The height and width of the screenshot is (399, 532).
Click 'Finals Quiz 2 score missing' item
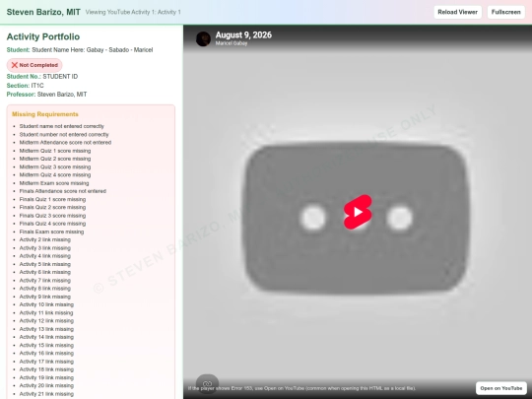pyautogui.click(x=52, y=207)
